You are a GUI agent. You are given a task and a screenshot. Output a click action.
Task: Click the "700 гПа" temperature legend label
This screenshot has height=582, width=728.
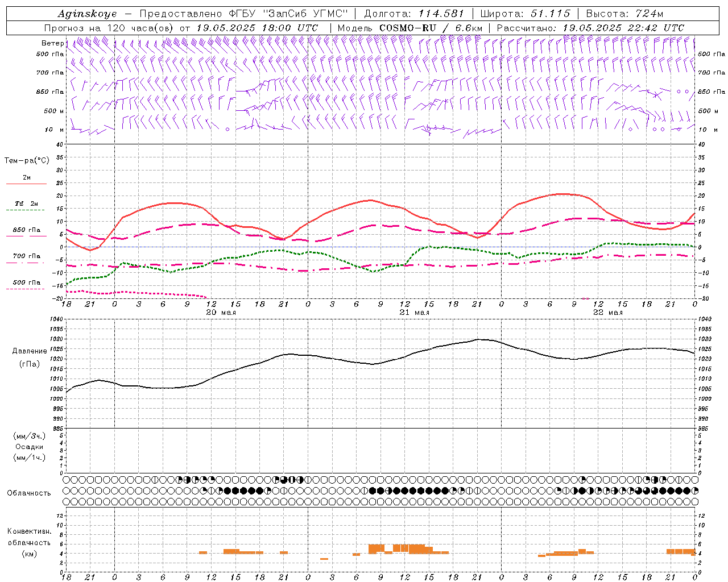coord(27,256)
